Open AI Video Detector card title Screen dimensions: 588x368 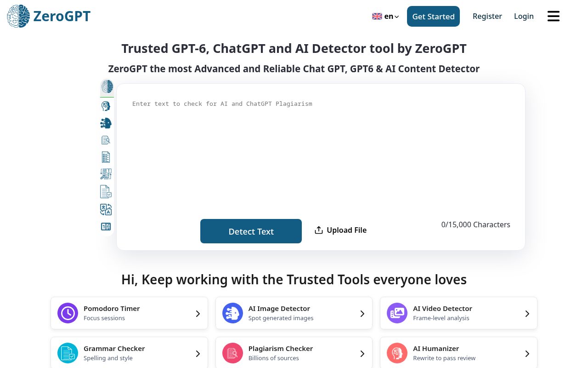click(x=442, y=309)
